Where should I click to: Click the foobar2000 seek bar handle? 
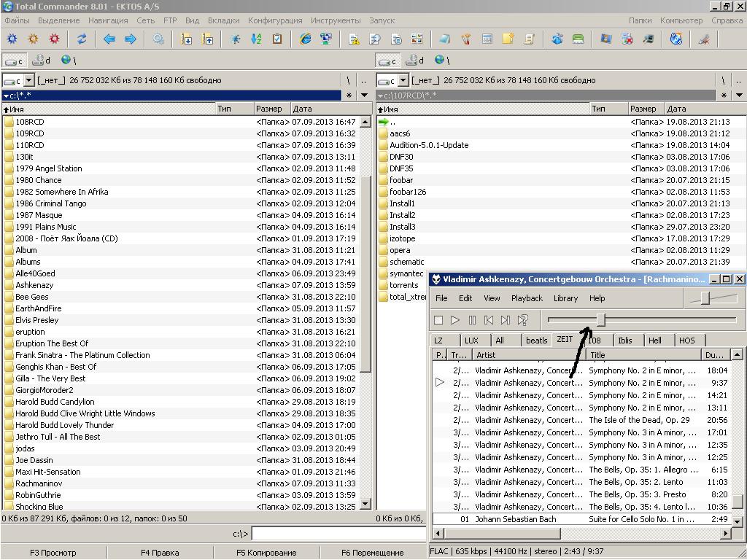(x=600, y=319)
